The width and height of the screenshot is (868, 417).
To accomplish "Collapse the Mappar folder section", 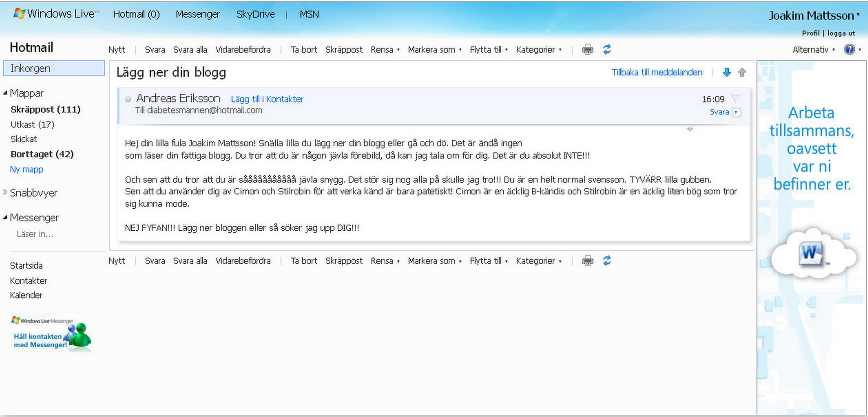I will click(x=5, y=93).
